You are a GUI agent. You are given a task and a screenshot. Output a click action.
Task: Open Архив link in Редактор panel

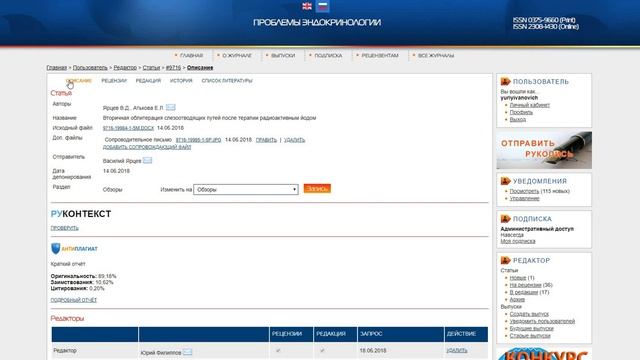517,300
